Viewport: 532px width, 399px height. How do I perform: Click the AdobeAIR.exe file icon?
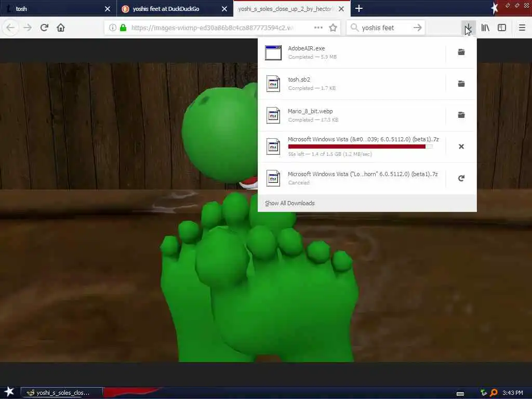(273, 52)
